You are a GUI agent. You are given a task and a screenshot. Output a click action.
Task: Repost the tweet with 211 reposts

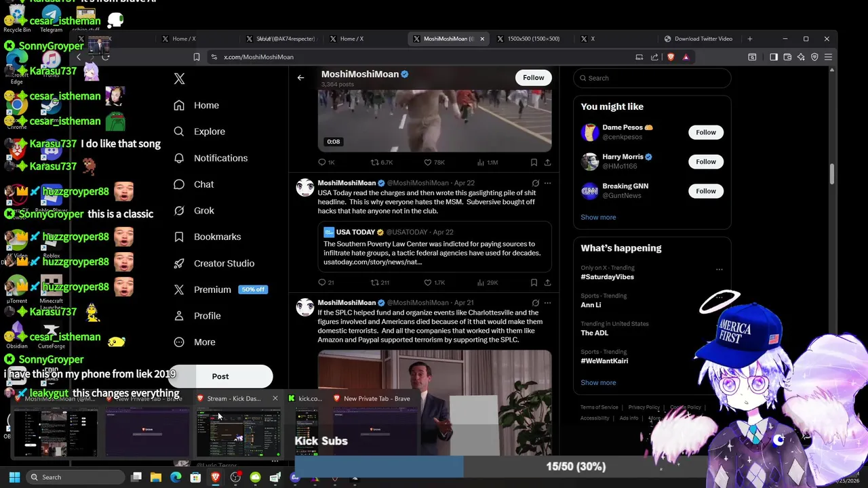tap(380, 283)
